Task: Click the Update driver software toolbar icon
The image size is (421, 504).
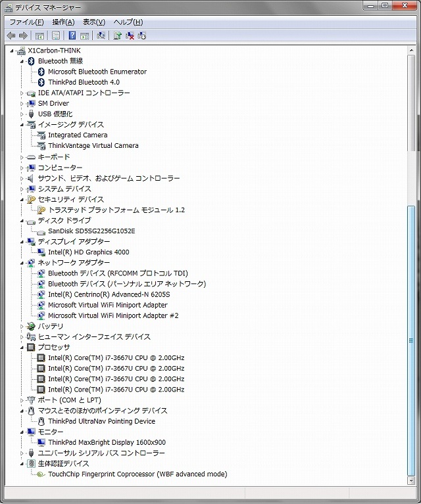Action: (117, 35)
